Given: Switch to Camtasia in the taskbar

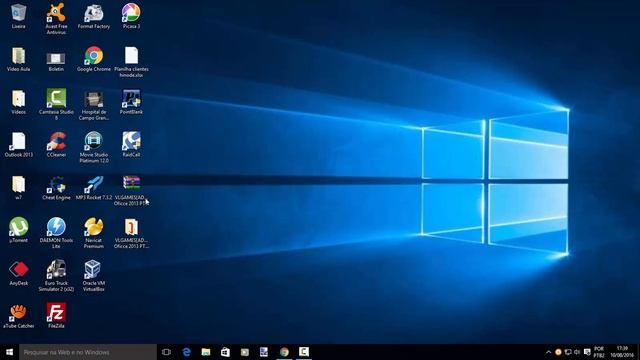Looking at the screenshot, I should (304, 352).
